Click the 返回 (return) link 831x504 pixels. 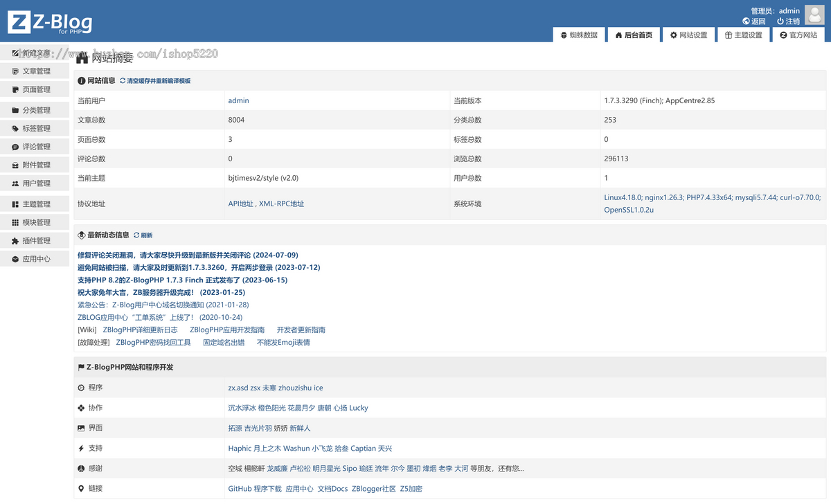pos(754,21)
